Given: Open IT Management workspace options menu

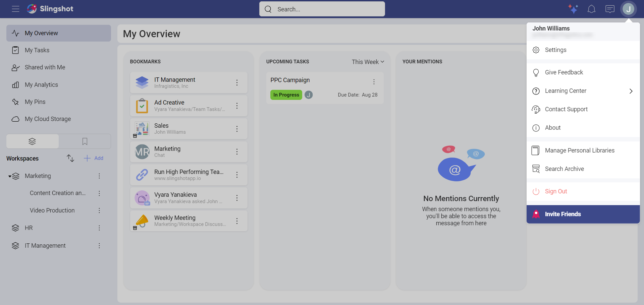Looking at the screenshot, I should pos(99,246).
